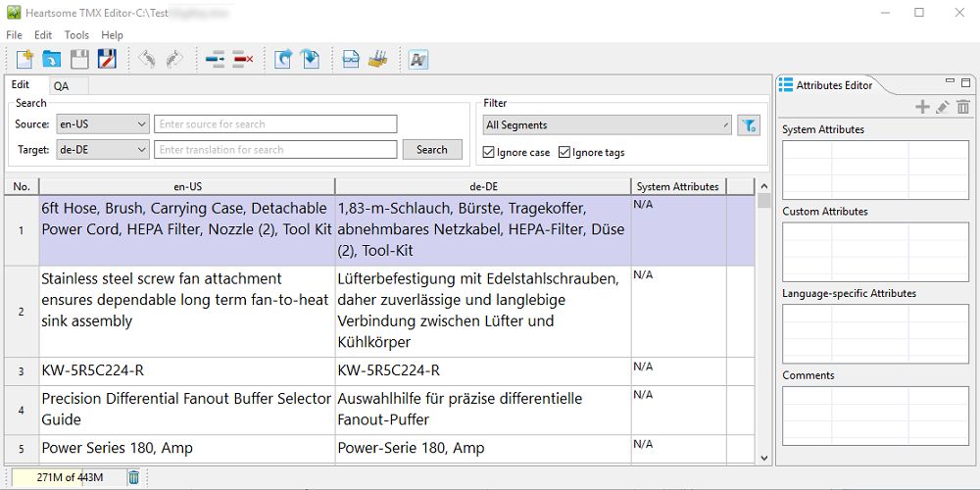980x490 pixels.
Task: Open the document-with-glasses review icon
Action: (351, 60)
